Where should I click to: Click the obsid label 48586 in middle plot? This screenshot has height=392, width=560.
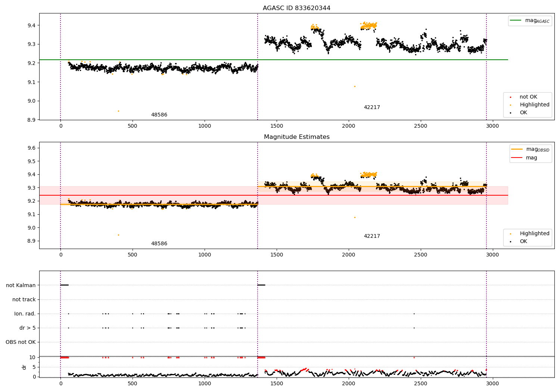click(159, 244)
